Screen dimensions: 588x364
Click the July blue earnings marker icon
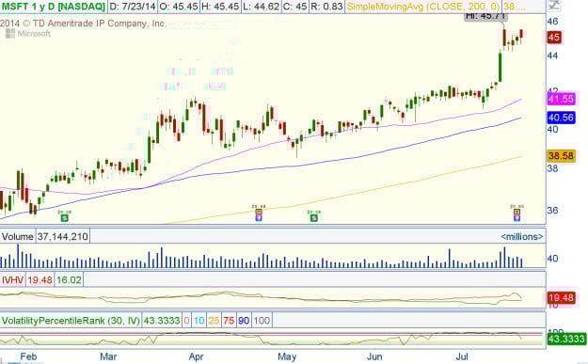[516, 218]
